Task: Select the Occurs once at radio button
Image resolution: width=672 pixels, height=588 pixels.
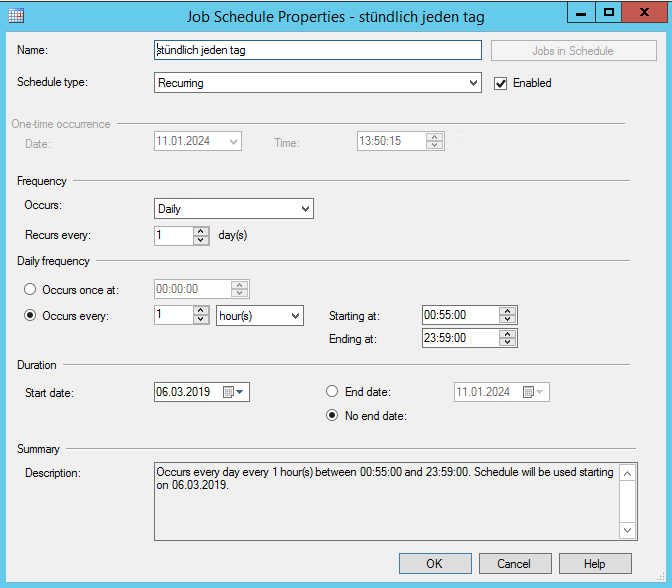Action: point(30,289)
